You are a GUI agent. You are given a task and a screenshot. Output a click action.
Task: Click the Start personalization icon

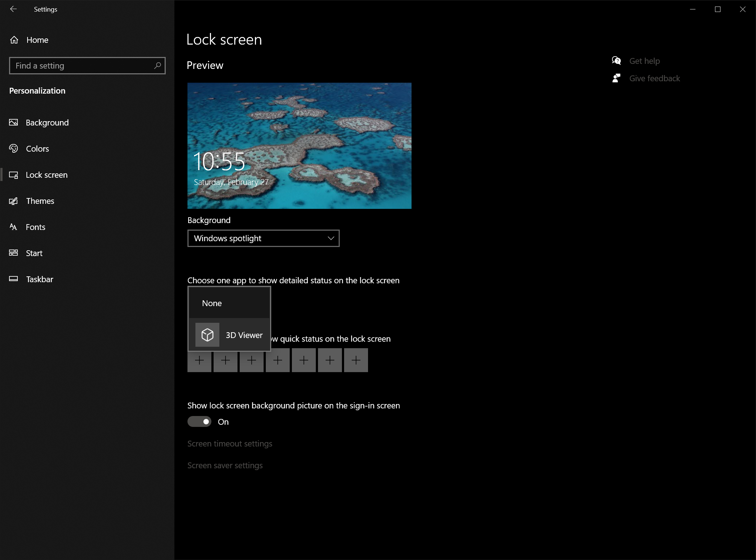point(15,253)
